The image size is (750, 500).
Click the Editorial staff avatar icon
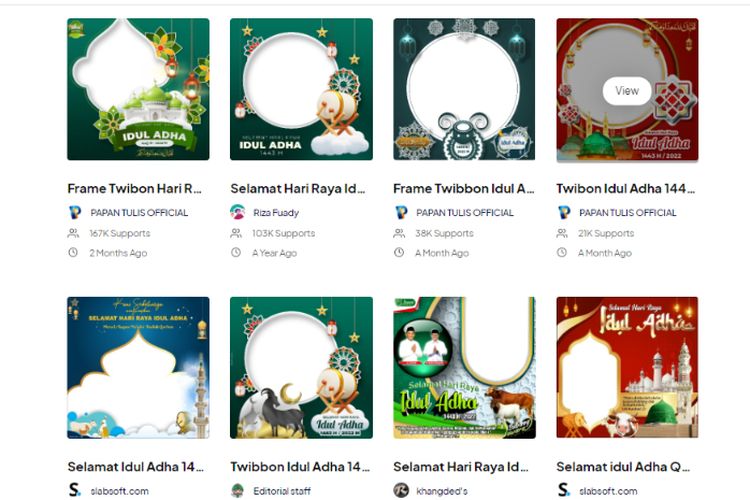click(x=237, y=490)
